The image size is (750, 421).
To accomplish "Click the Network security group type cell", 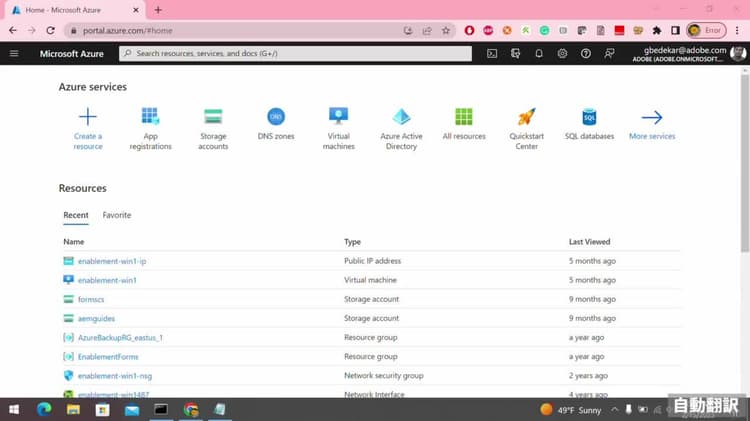I will click(384, 376).
